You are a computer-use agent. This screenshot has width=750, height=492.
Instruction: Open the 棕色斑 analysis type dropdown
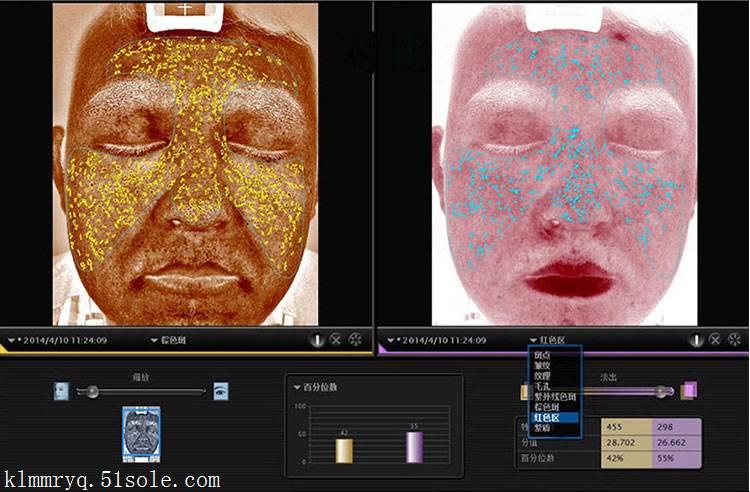coord(155,340)
